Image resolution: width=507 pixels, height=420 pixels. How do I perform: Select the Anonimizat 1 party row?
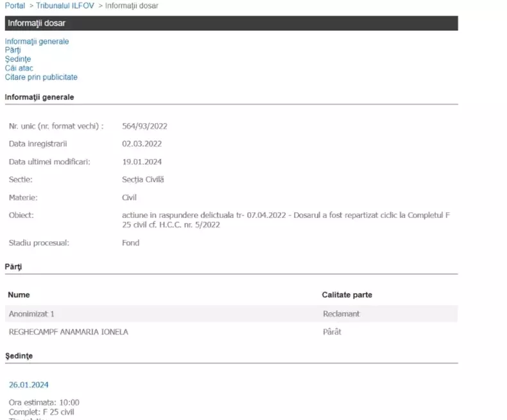pos(232,314)
